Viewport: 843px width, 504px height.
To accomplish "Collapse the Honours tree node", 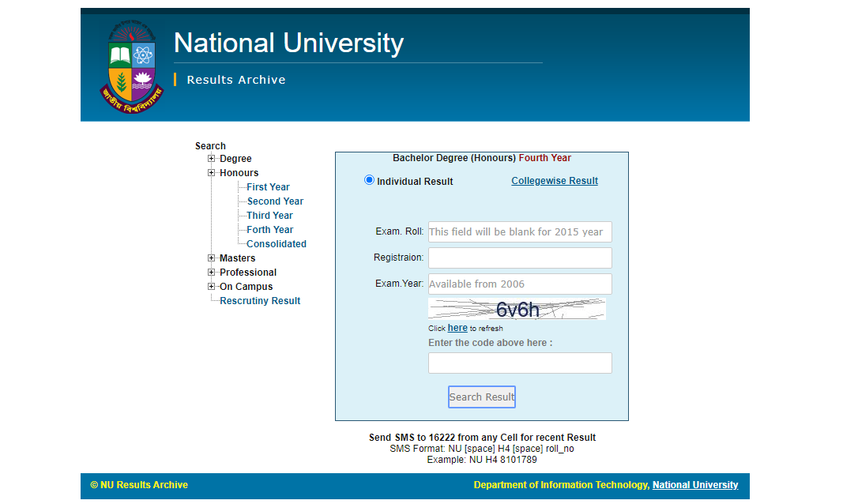I will tap(211, 173).
